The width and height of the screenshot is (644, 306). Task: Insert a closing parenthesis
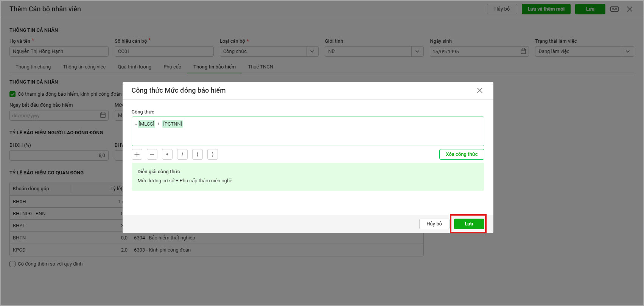point(213,154)
